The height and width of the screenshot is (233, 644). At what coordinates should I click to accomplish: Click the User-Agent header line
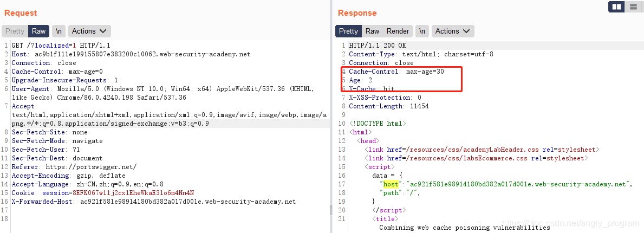coord(163,93)
